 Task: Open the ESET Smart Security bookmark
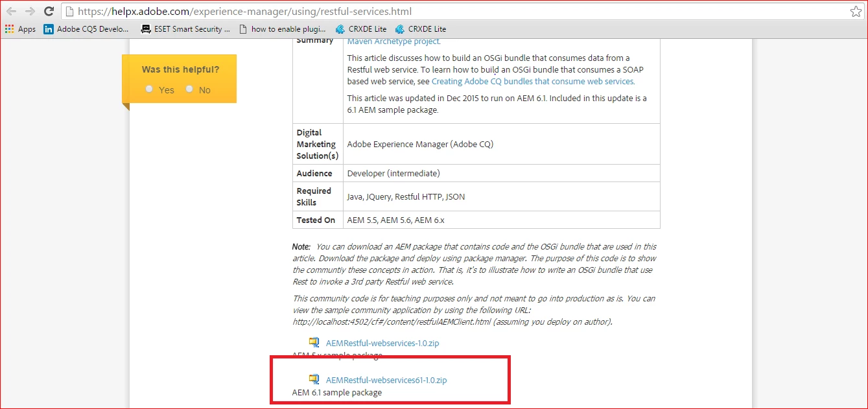tap(185, 29)
